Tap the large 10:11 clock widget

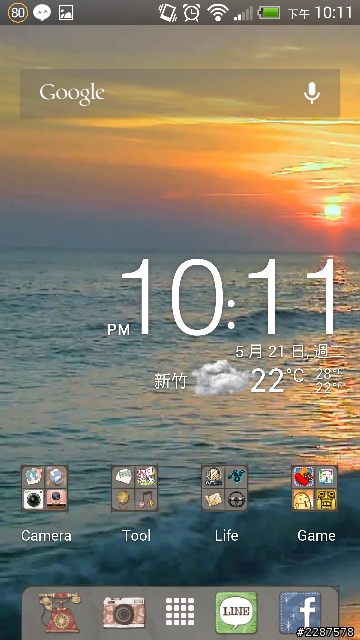point(229,297)
